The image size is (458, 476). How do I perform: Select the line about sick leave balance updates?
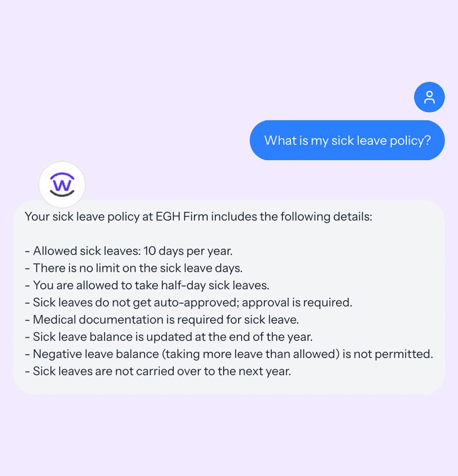168,337
